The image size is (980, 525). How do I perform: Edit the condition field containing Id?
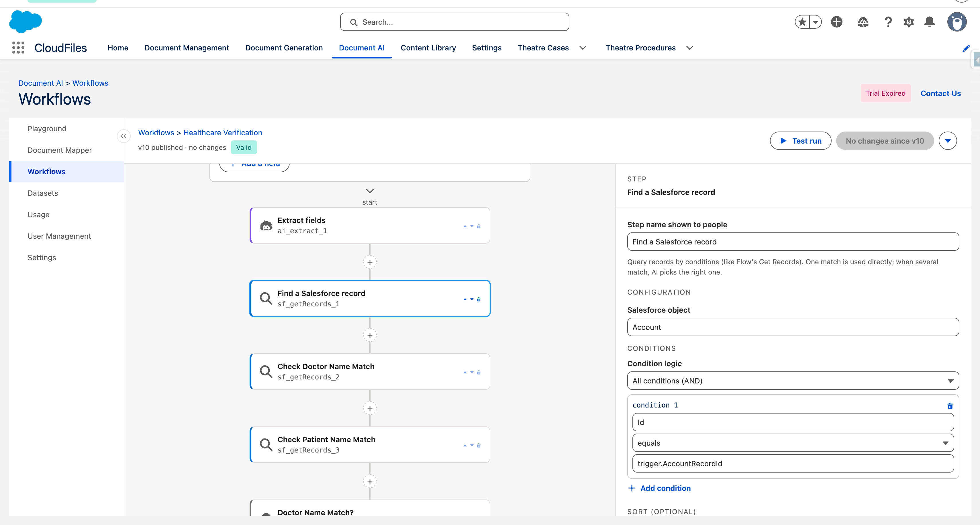pyautogui.click(x=793, y=422)
